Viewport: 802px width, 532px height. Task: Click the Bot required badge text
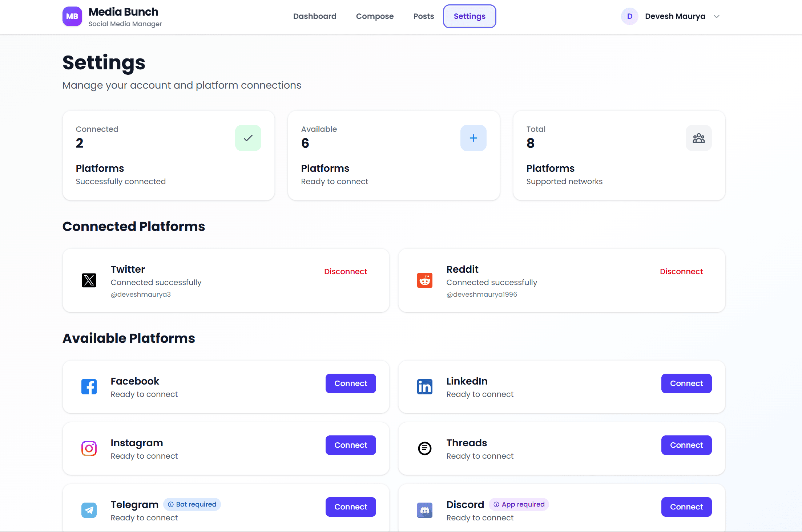[x=196, y=504]
